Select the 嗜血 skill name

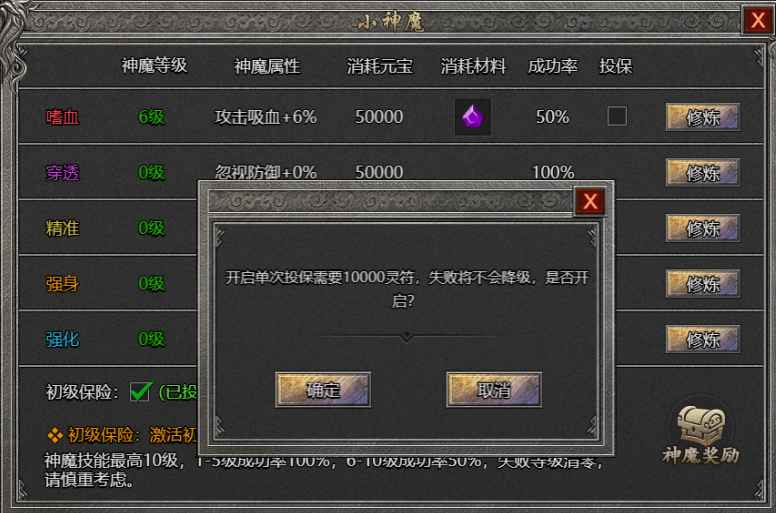(62, 117)
